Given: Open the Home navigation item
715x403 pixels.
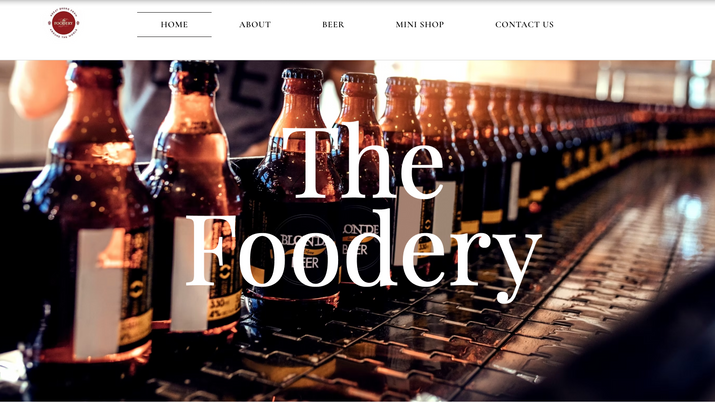Looking at the screenshot, I should point(174,25).
